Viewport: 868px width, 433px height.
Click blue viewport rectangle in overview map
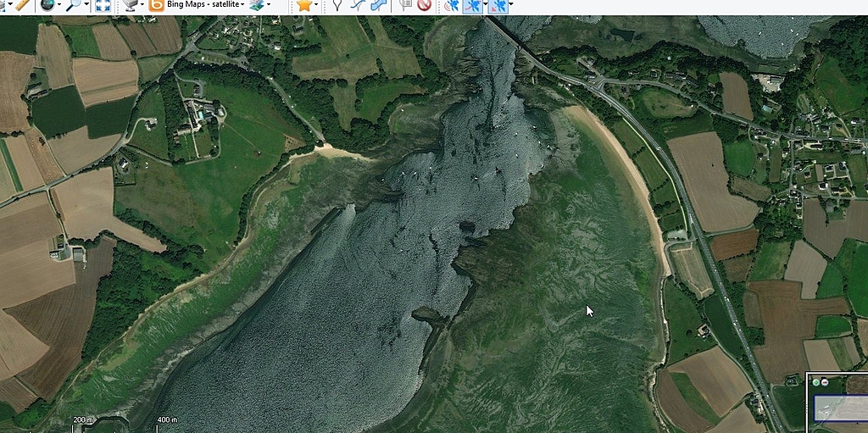841,408
